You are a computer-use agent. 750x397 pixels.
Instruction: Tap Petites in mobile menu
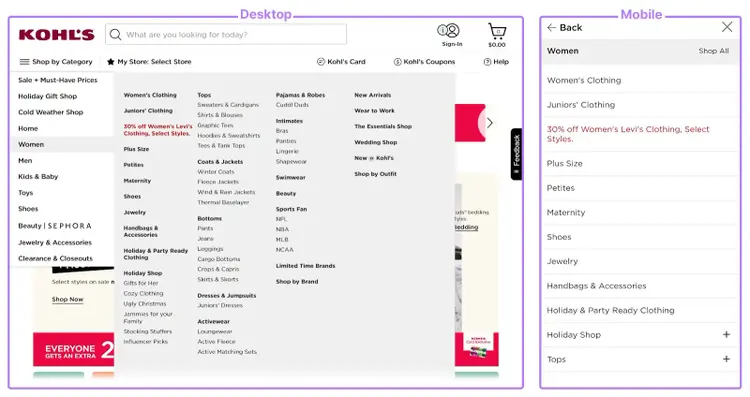pyautogui.click(x=561, y=188)
